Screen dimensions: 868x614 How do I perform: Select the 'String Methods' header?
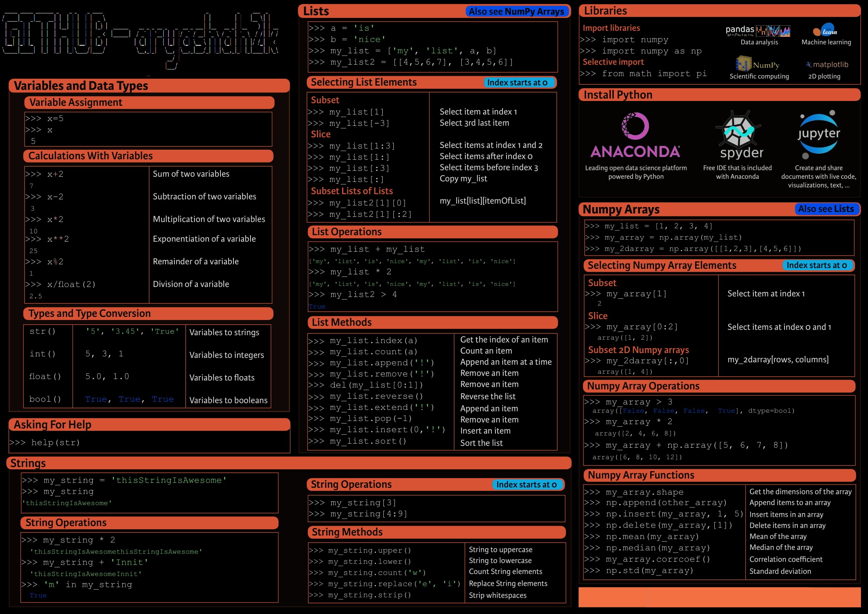tap(437, 532)
